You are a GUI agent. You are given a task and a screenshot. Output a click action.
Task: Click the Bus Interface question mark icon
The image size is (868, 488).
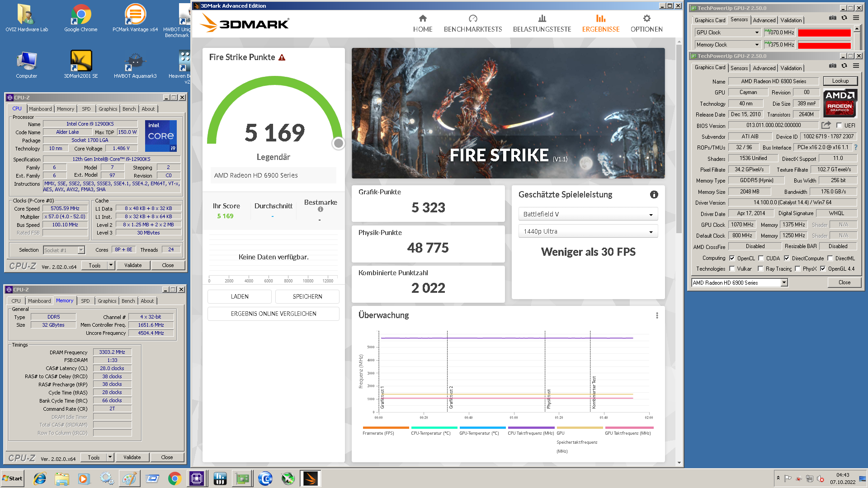pos(855,147)
